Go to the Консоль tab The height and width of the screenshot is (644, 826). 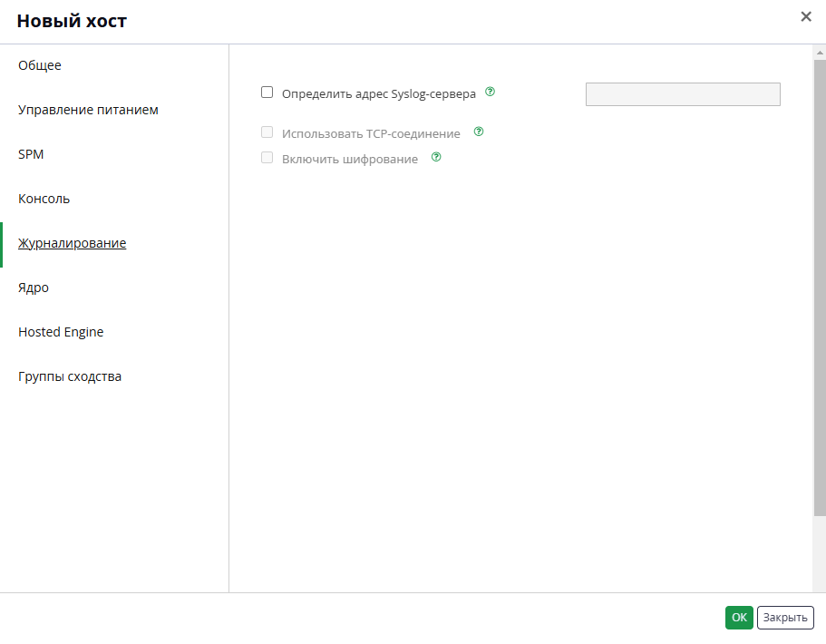pos(44,199)
